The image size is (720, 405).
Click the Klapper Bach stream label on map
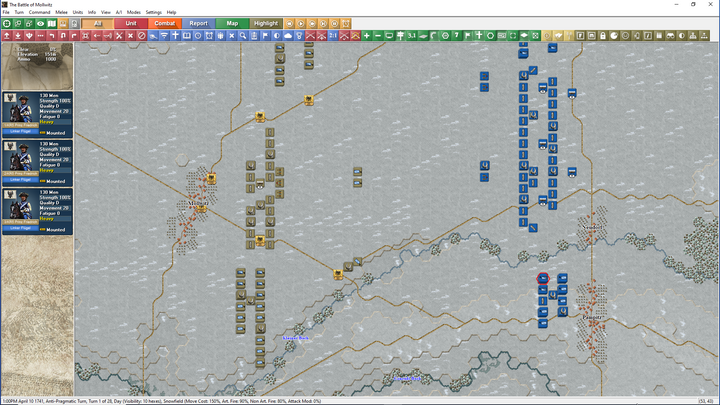[x=295, y=338]
